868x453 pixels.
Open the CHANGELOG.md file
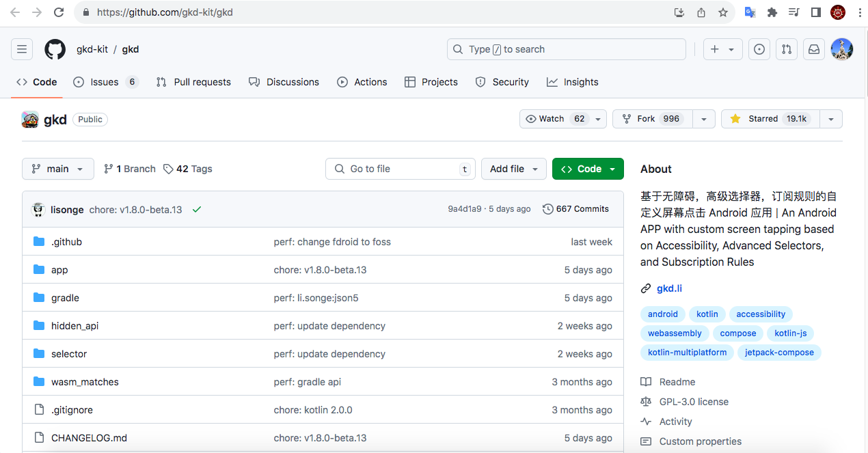click(89, 438)
